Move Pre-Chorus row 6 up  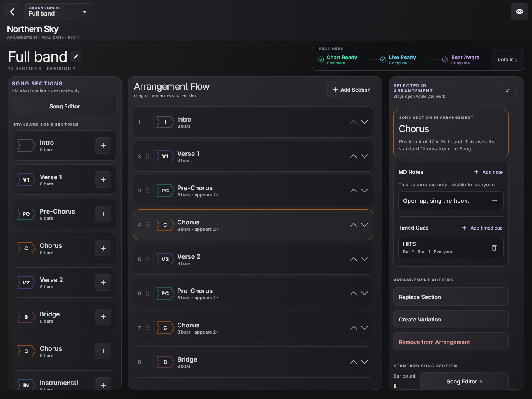point(354,293)
